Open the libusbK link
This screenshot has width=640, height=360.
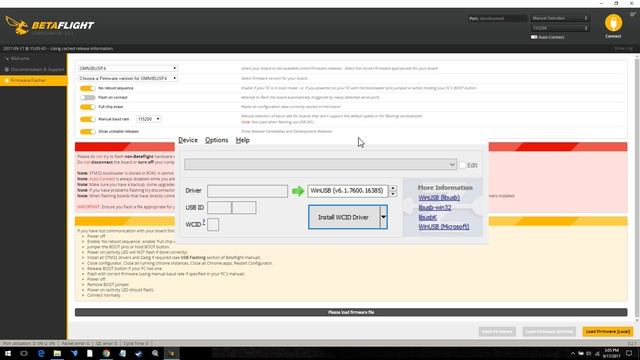click(x=427, y=217)
